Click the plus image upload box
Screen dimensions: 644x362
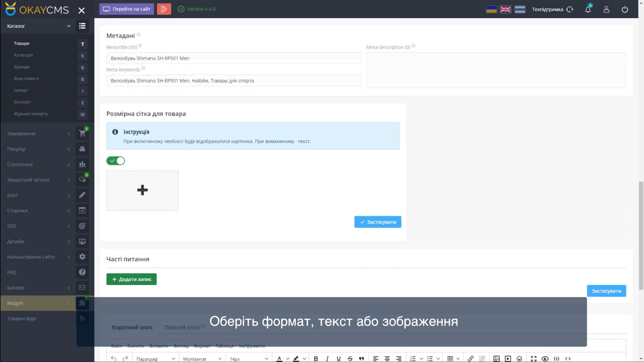pos(142,190)
